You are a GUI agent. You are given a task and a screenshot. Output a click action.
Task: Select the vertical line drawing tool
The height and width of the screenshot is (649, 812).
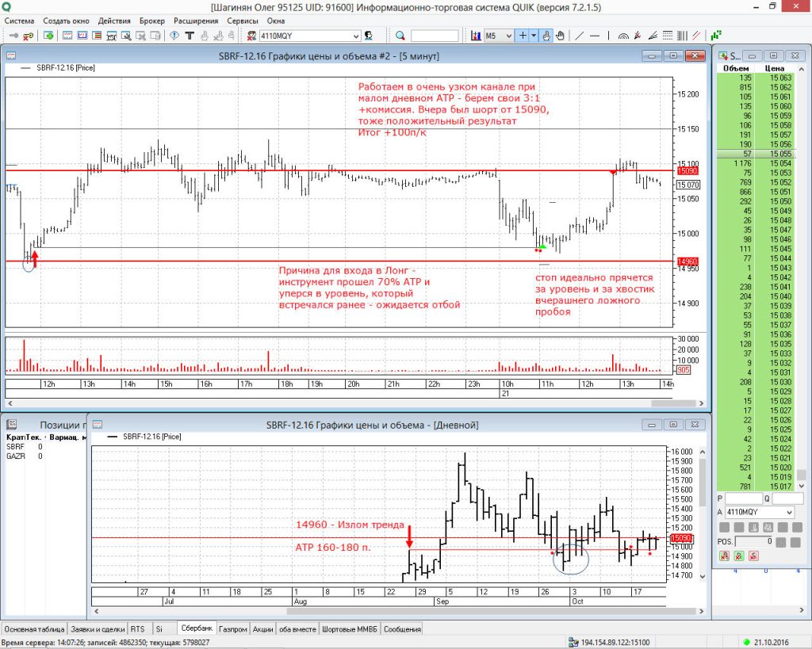point(608,36)
